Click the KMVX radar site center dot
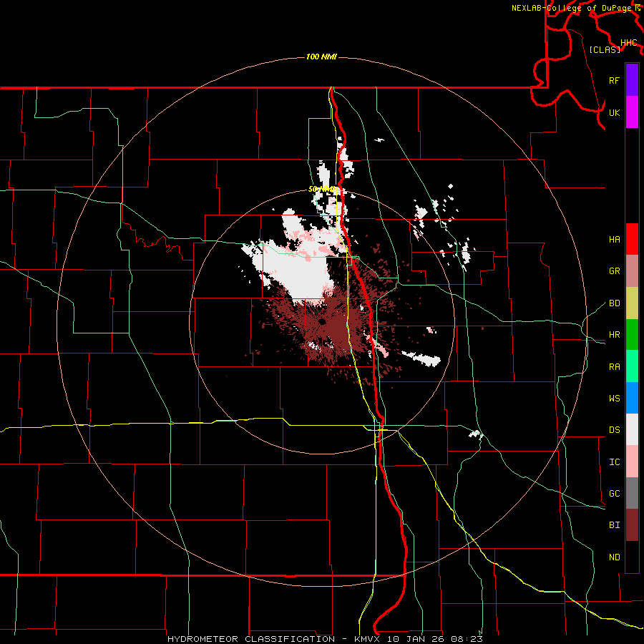This screenshot has width=644, height=644. [323, 321]
